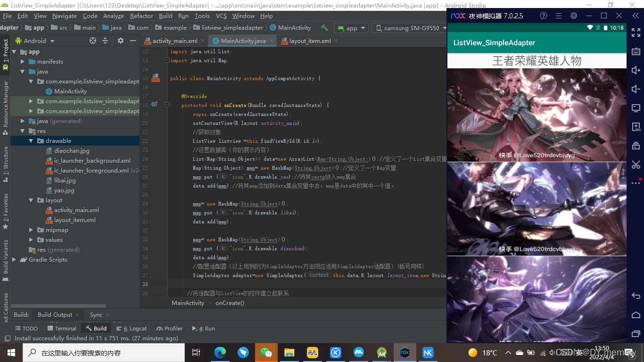Open Nox hamburger menu icon
Image resolution: width=644 pixels, height=362 pixels.
(x=559, y=16)
